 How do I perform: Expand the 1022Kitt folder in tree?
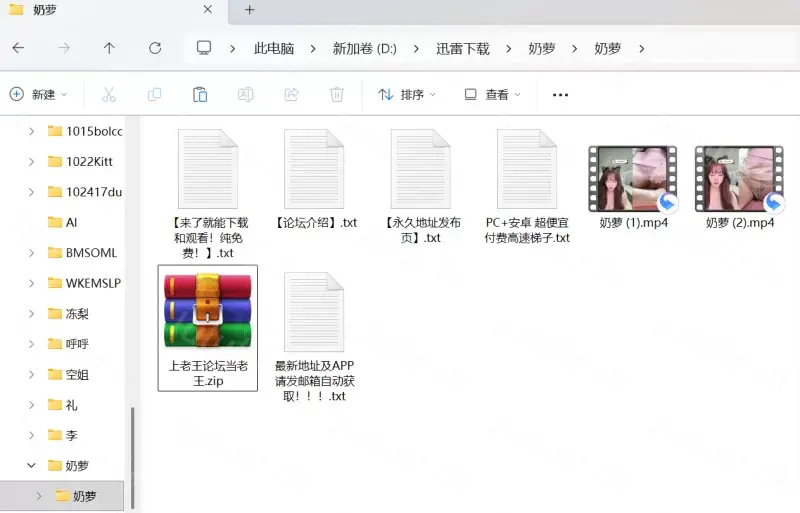(31, 162)
